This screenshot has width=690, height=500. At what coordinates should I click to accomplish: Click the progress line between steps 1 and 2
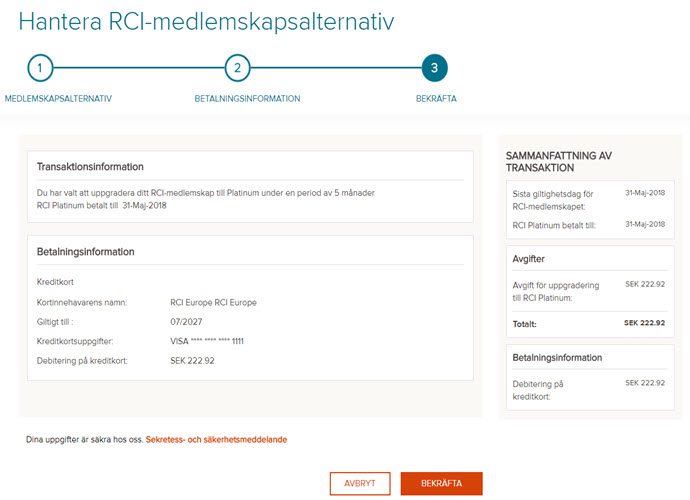tap(139, 68)
